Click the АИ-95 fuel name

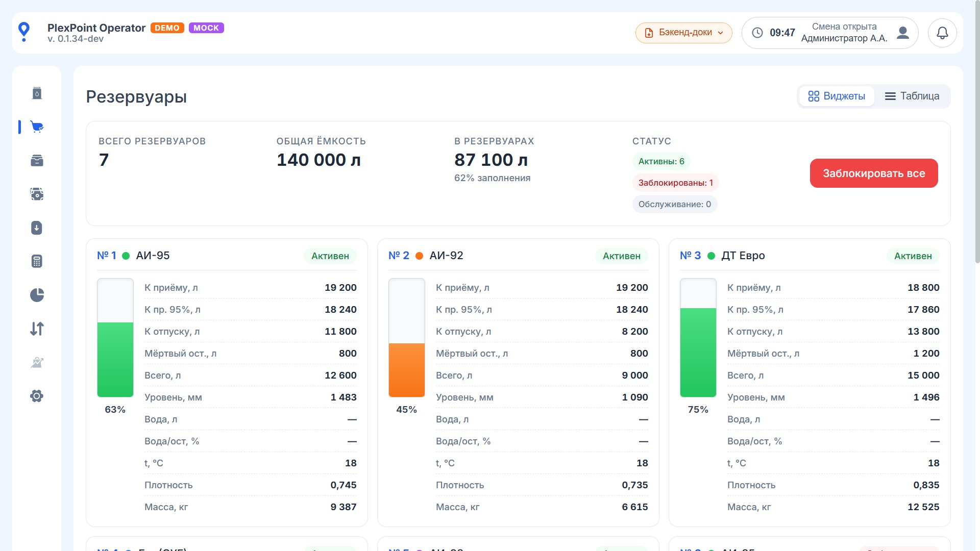tap(153, 256)
